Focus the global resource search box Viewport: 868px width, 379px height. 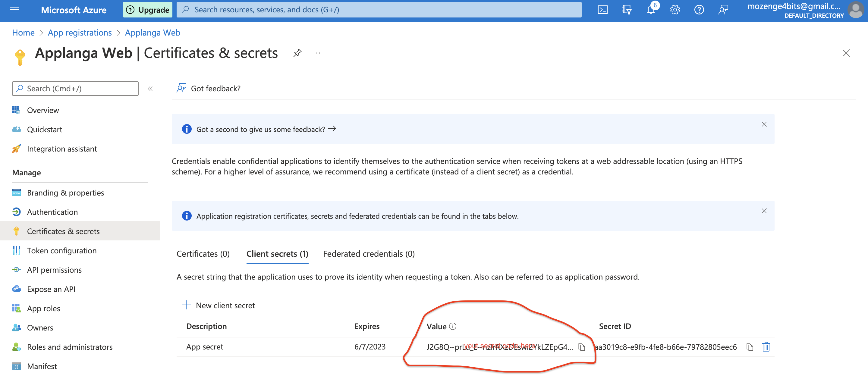coord(379,10)
